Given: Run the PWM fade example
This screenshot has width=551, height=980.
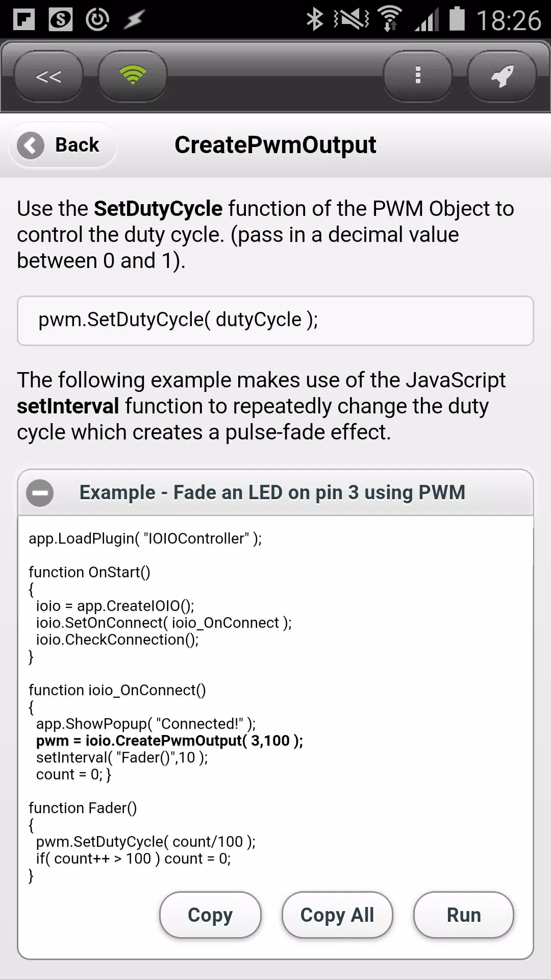Looking at the screenshot, I should click(464, 915).
